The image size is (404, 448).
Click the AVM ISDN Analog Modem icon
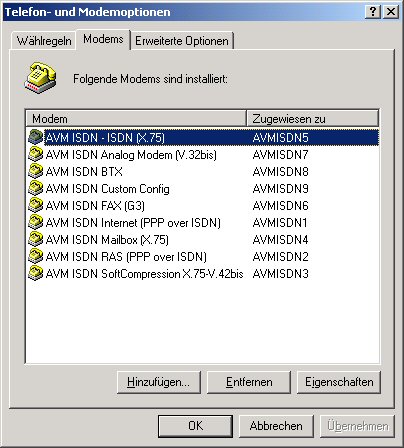35,154
